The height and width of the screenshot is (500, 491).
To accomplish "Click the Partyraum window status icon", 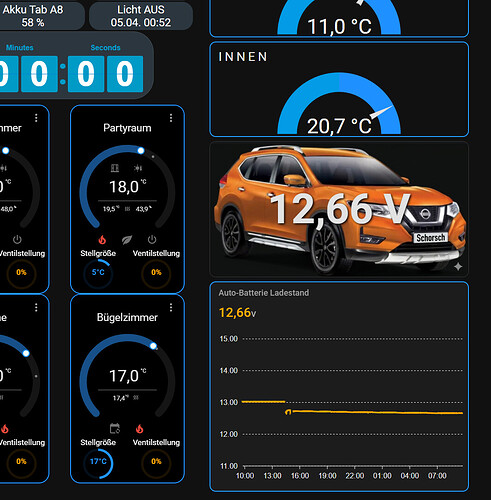I will [x=115, y=168].
